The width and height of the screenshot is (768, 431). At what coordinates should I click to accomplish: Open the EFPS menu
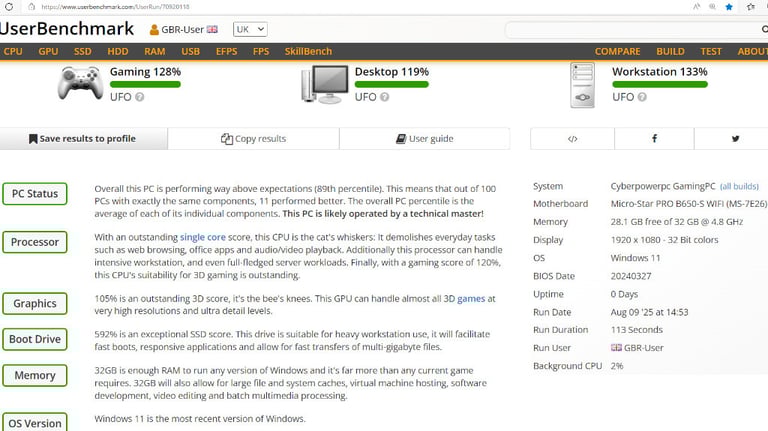tap(226, 51)
